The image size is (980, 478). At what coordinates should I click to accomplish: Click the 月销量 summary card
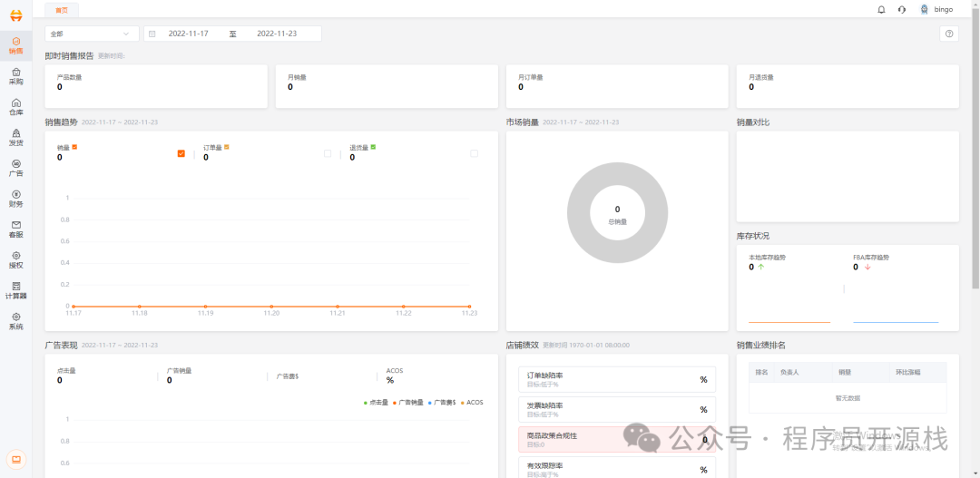tap(387, 86)
